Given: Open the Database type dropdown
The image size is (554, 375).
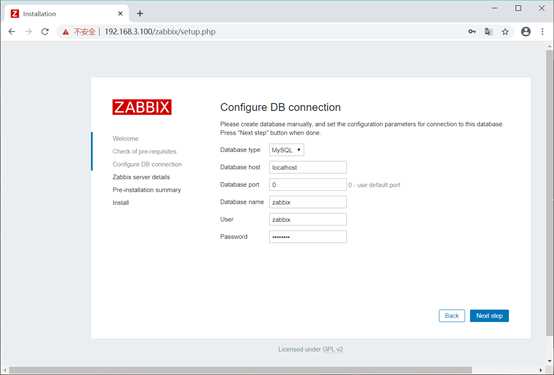Looking at the screenshot, I should (x=287, y=150).
